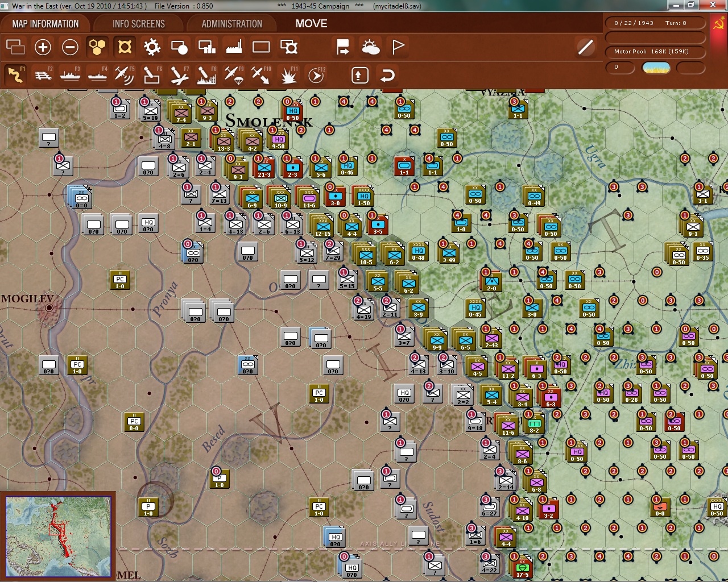This screenshot has width=728, height=582.
Task: Click the undo move arrow icon
Action: point(387,75)
